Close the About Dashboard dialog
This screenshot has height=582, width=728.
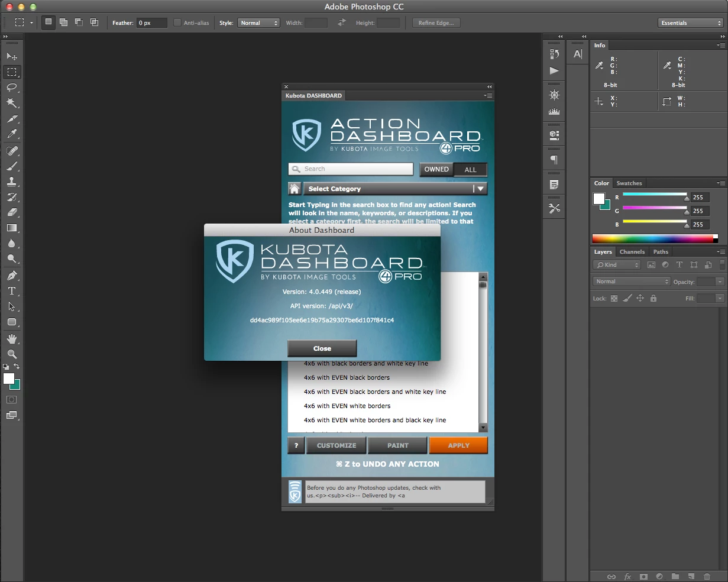(322, 348)
